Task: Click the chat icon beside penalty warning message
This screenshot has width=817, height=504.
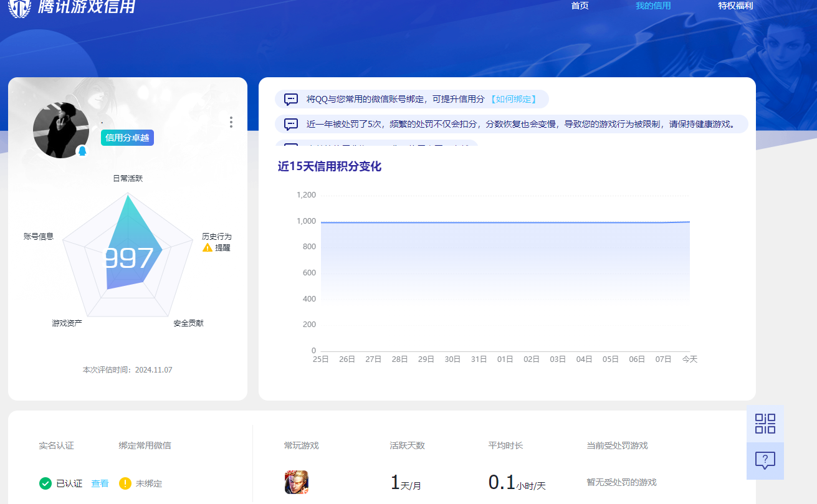Action: tap(291, 124)
